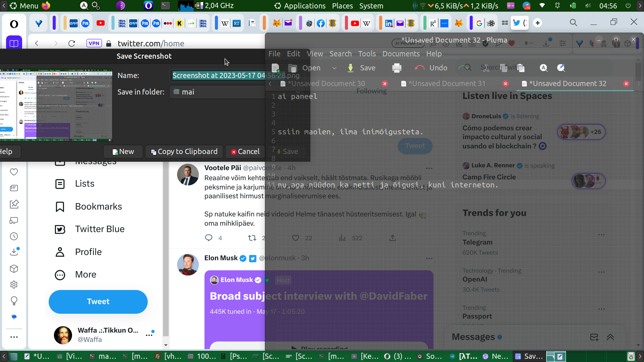Open Elon Musk's profile name link

(x=221, y=258)
